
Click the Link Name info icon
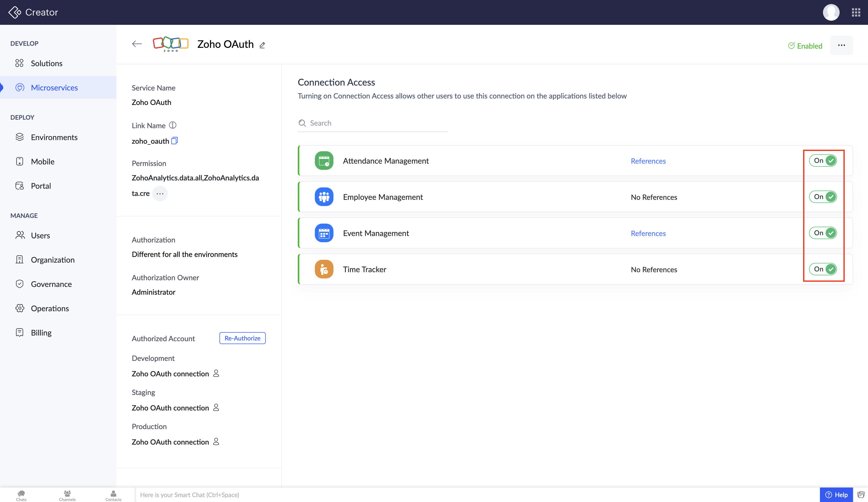(173, 125)
